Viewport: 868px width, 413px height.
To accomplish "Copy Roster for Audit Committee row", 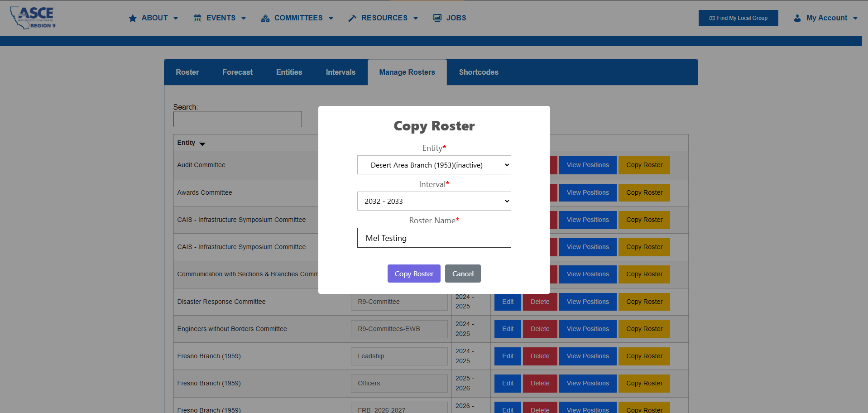I will click(644, 165).
